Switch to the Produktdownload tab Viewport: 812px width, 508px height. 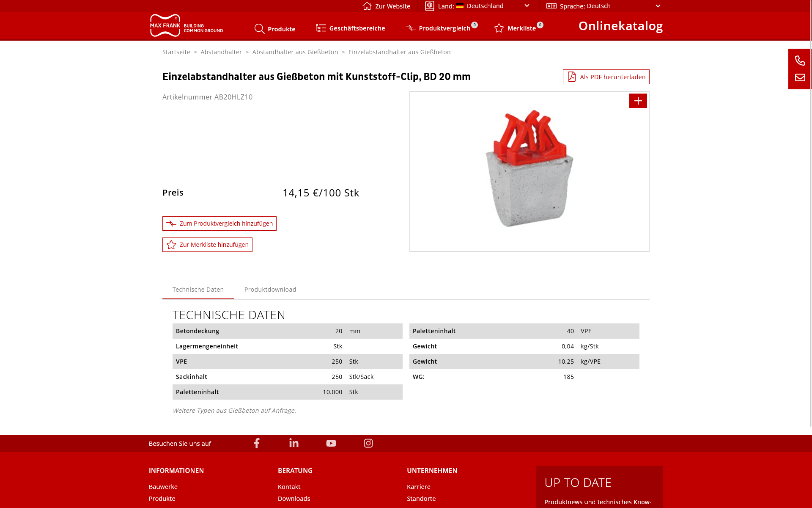click(x=270, y=290)
